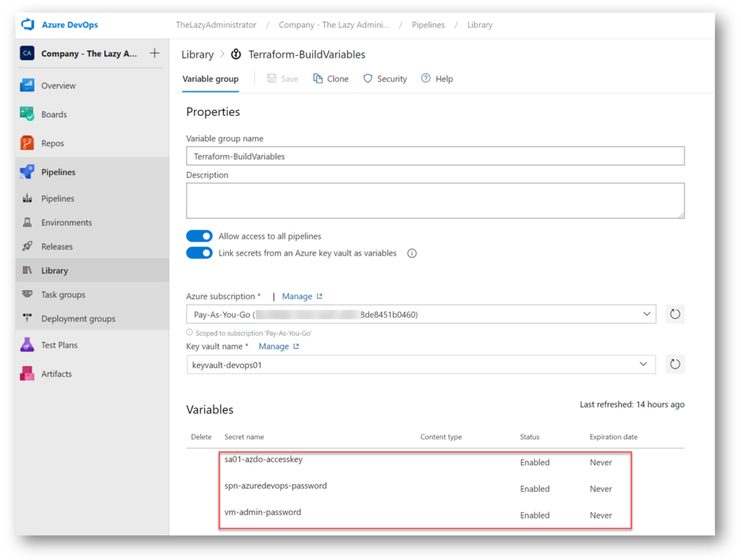Toggle Link secrets from Azure key vault
Screen dimensions: 741x560
[200, 253]
